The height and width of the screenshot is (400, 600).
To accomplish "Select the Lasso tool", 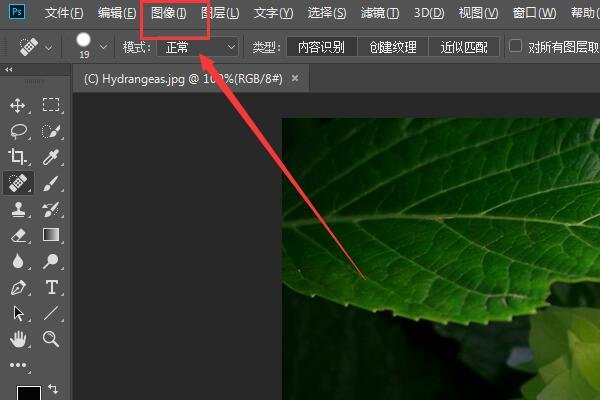I will [x=18, y=131].
